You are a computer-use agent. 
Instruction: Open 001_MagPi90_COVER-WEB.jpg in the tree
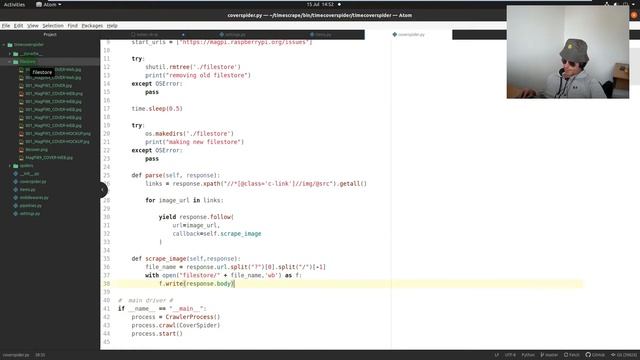53,109
